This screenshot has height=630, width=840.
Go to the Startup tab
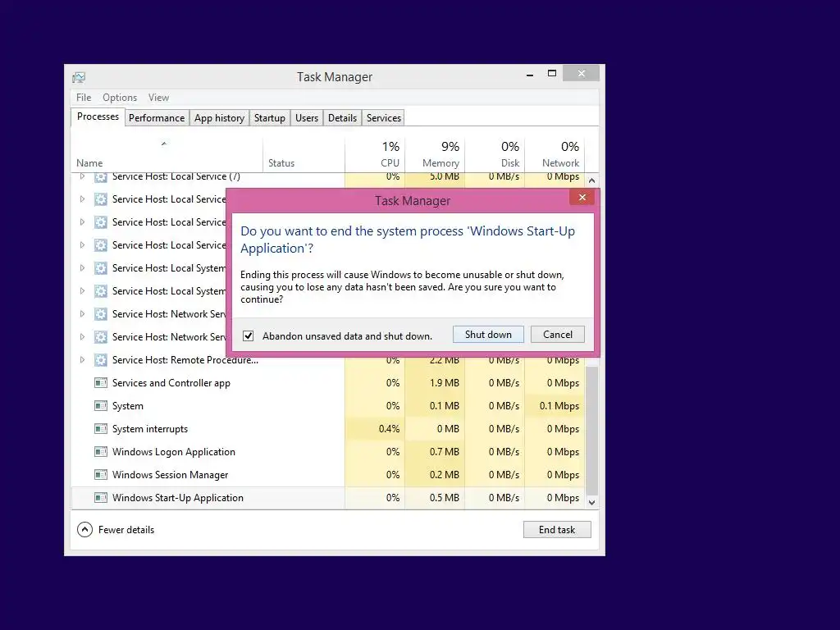269,118
